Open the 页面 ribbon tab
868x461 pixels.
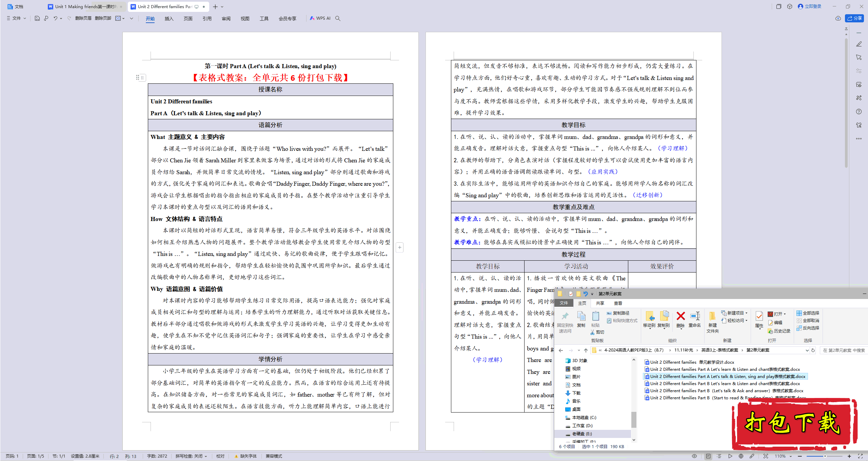pyautogui.click(x=188, y=19)
